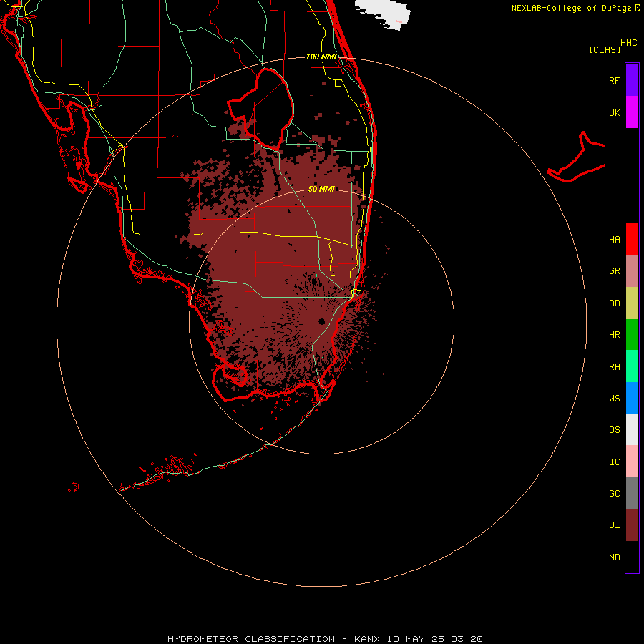
Task: Click the [CLAS] units label
Action: pyautogui.click(x=605, y=49)
